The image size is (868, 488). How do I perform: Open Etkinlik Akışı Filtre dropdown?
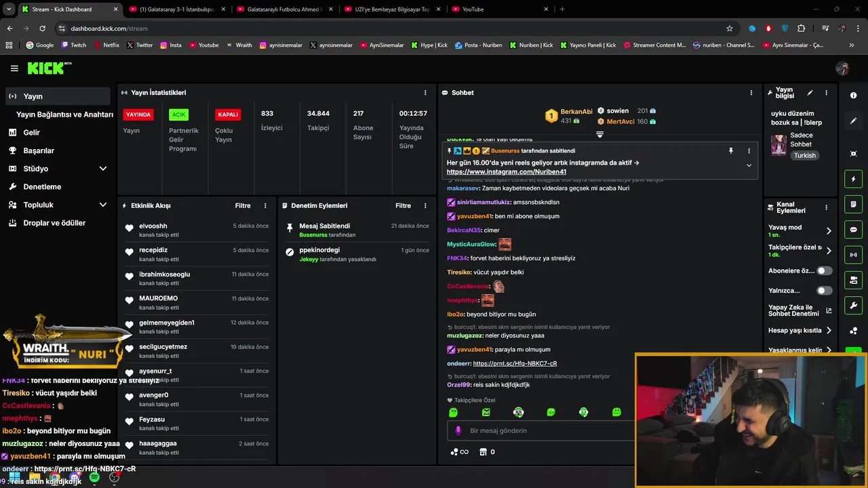tap(243, 205)
